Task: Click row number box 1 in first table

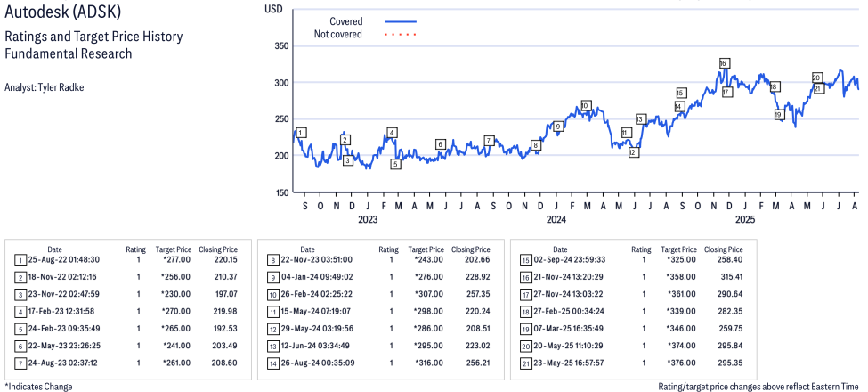Action: 20,260
